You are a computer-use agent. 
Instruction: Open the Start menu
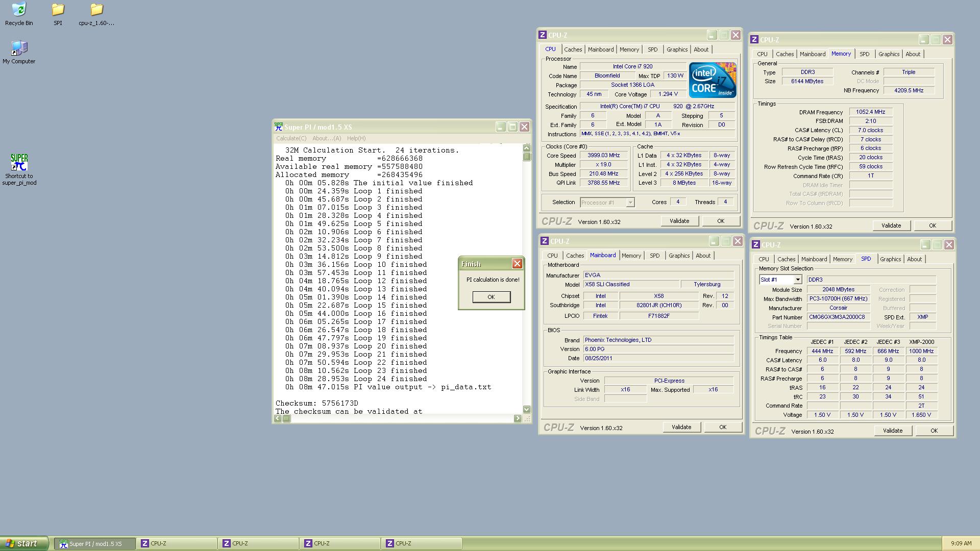(24, 544)
